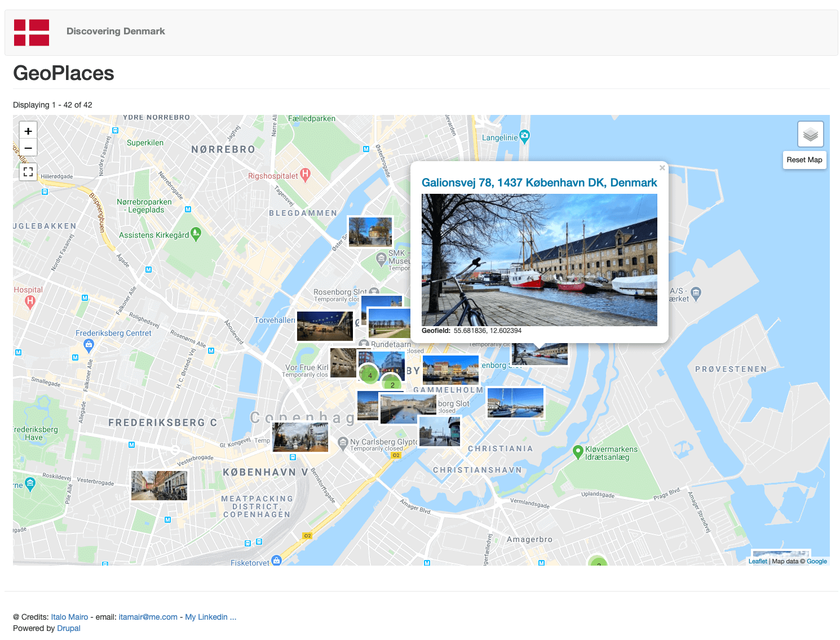Click the Danish flag logo
Viewport: 840px width, 640px height.
pos(32,32)
